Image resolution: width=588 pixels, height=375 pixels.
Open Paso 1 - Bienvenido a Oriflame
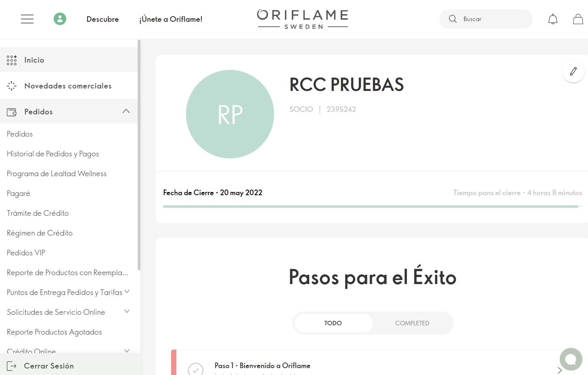(x=262, y=366)
